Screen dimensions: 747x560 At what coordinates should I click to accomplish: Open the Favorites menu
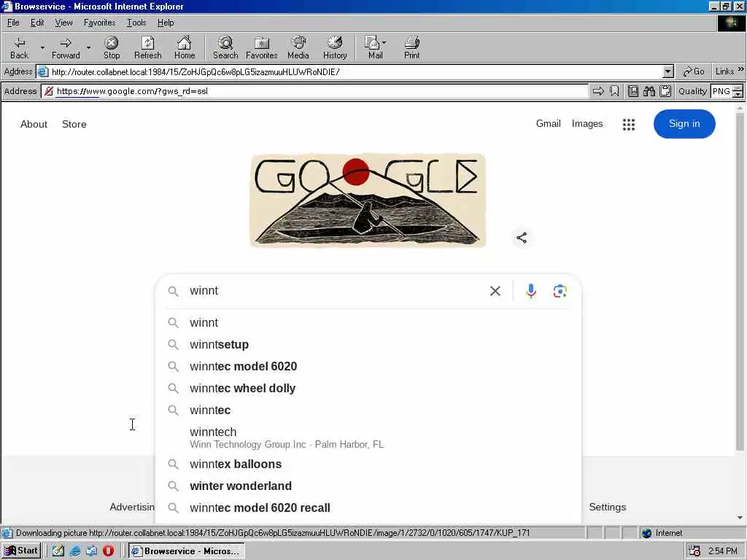coord(99,23)
